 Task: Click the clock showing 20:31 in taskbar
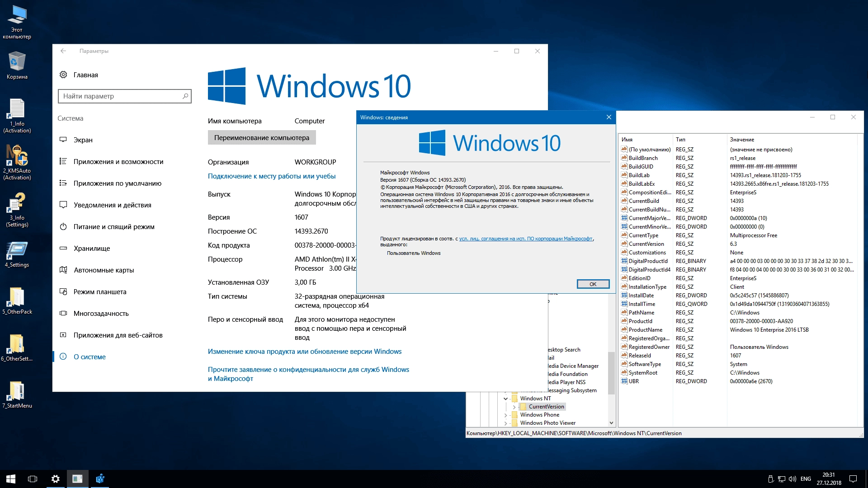(x=829, y=479)
